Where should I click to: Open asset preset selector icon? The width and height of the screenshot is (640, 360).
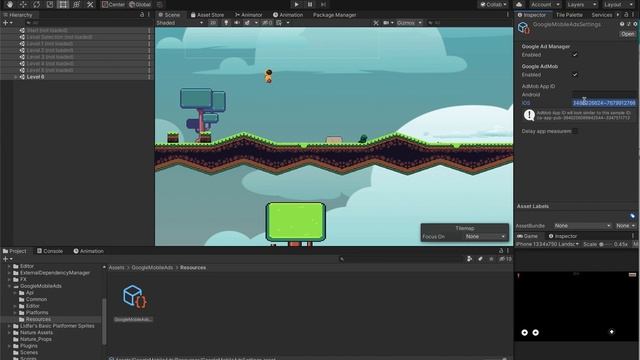point(629,24)
